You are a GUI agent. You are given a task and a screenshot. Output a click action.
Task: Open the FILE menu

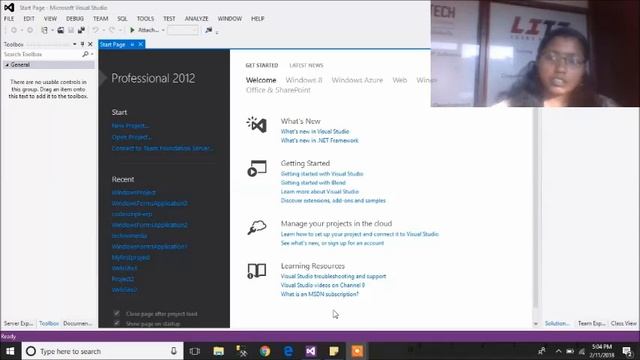9,19
